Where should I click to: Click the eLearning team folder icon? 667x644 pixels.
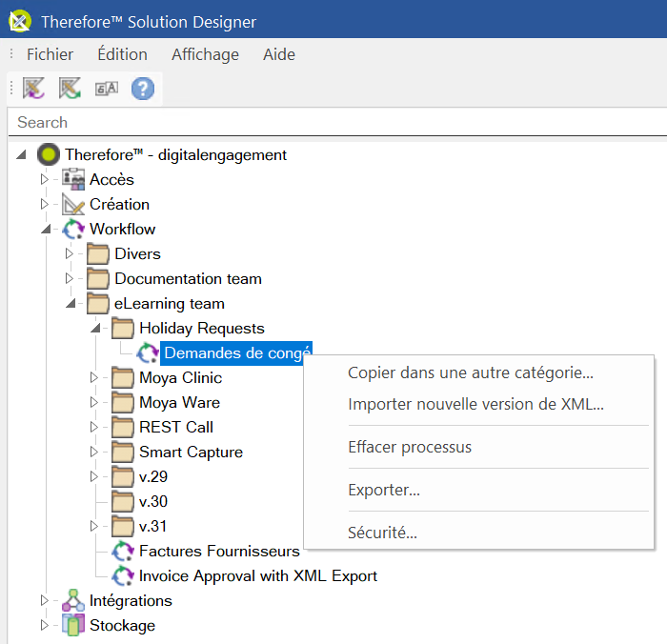(98, 304)
